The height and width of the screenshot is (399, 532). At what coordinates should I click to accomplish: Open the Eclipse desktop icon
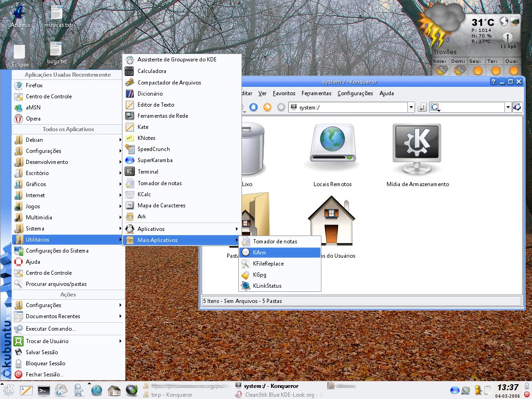20,56
